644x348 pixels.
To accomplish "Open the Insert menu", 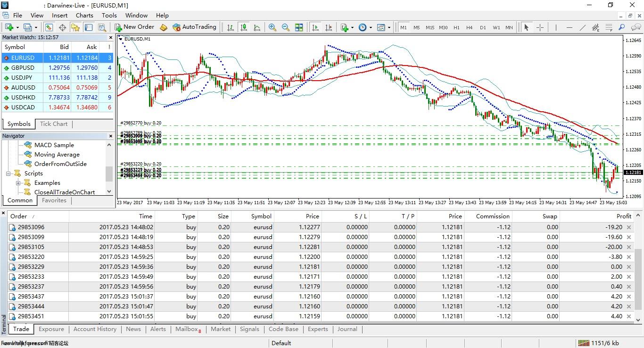I will coord(59,15).
